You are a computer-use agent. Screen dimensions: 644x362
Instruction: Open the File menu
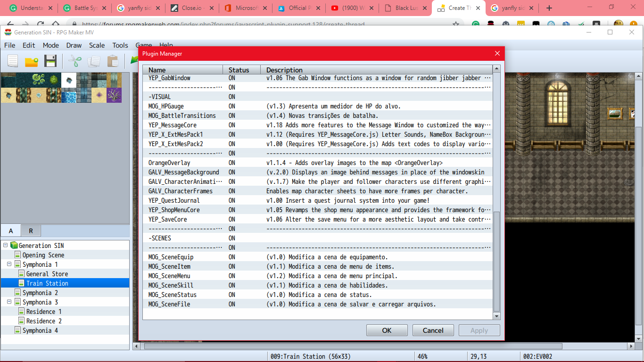pyautogui.click(x=9, y=45)
